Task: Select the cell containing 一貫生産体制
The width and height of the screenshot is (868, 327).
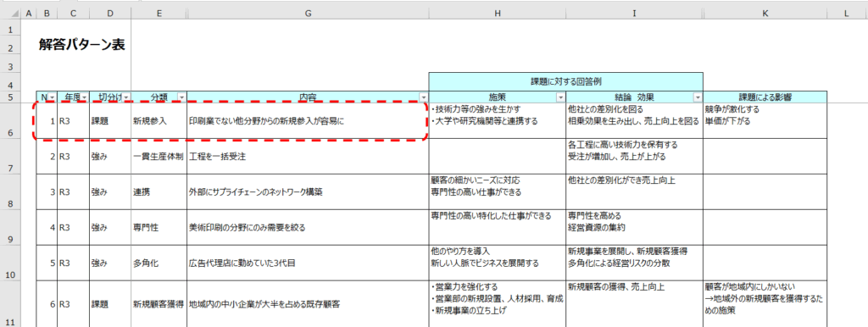Action: pos(159,157)
